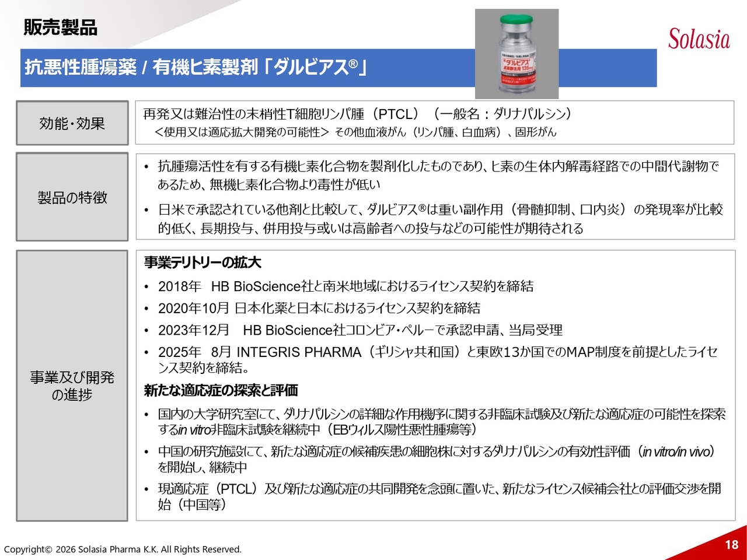This screenshot has height=560, width=747.
Task: Click the Solasia logo
Action: 699,40
